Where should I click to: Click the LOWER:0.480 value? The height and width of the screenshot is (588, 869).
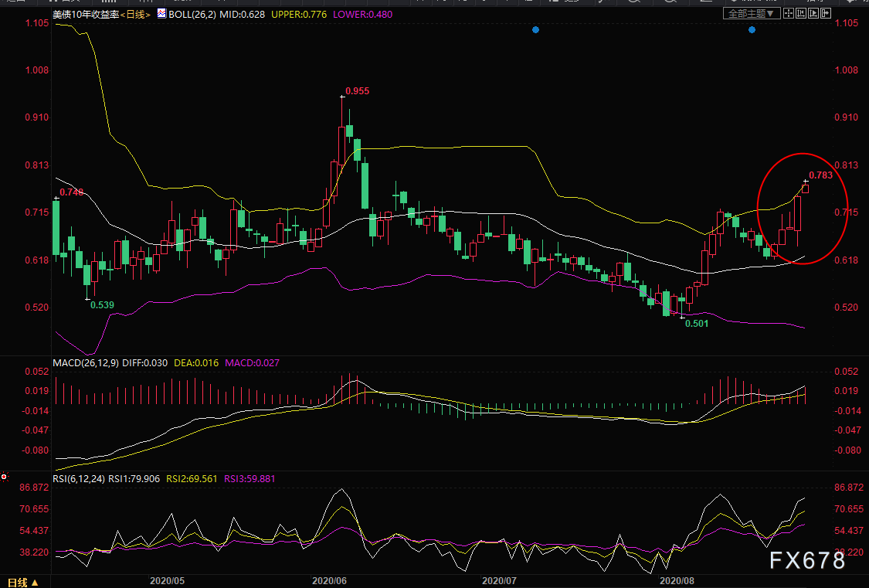point(362,15)
